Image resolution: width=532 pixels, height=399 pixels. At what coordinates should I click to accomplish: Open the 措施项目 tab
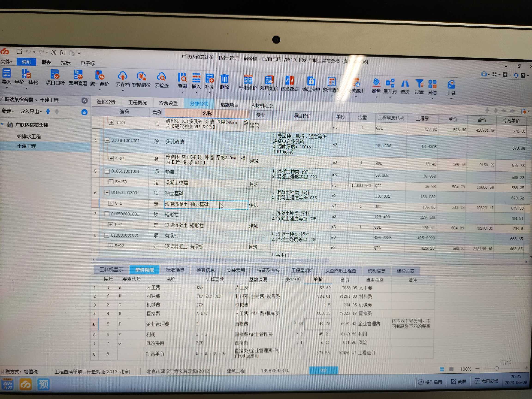230,105
